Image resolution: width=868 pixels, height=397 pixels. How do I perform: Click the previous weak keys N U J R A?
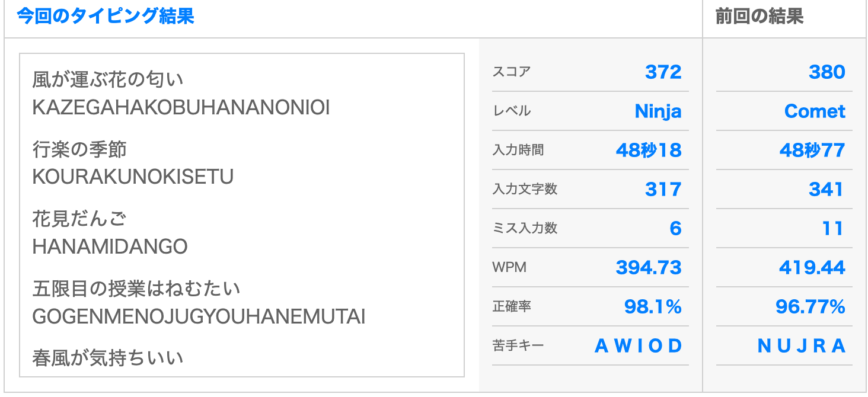click(x=802, y=345)
